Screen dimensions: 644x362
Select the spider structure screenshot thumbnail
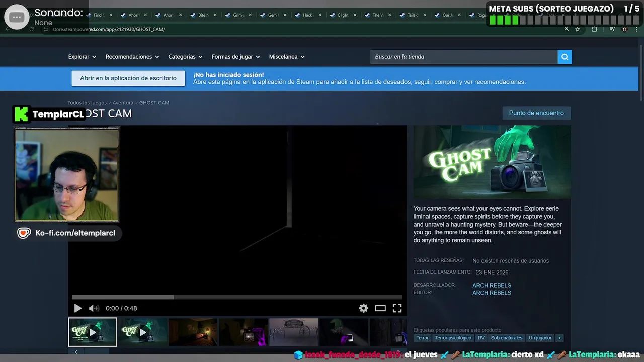[x=293, y=332]
